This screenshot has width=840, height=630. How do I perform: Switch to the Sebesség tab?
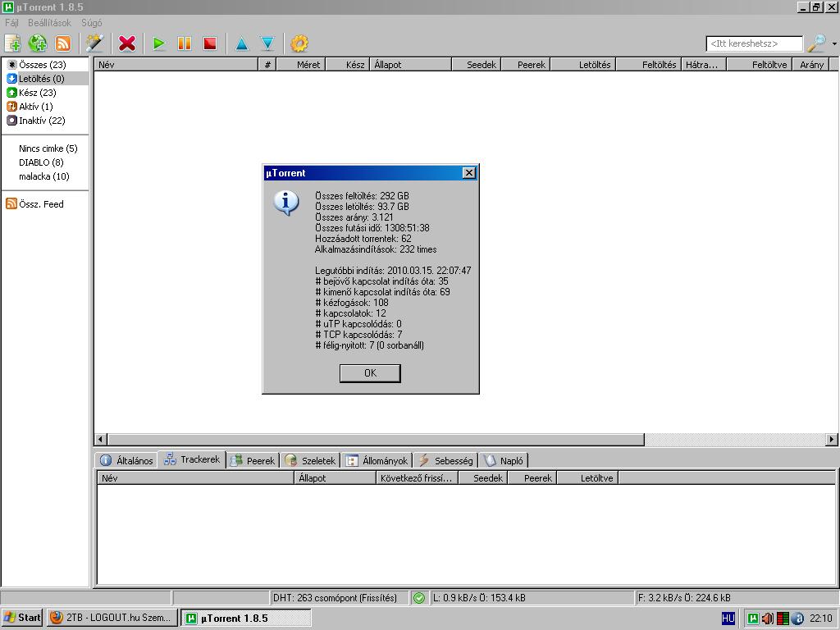(x=446, y=460)
